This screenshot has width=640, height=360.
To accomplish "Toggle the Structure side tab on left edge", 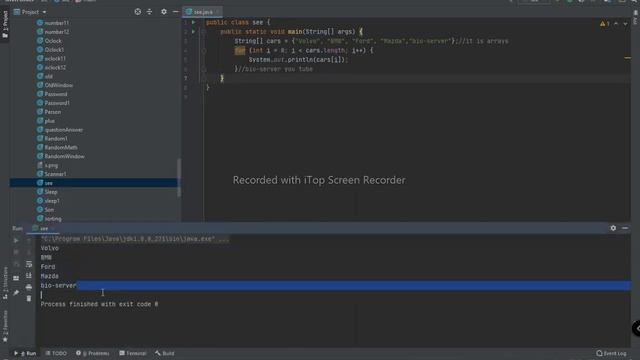I will (5, 283).
